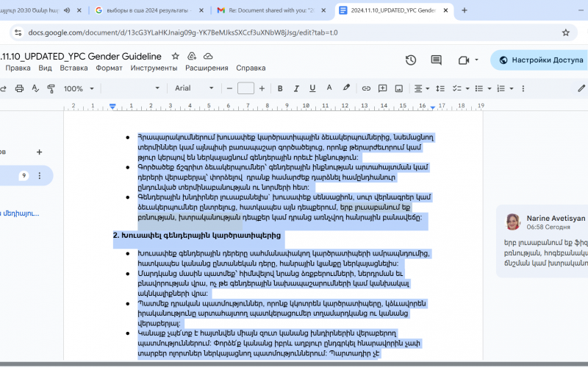Click the font size input box
The width and height of the screenshot is (588, 368).
(x=245, y=88)
